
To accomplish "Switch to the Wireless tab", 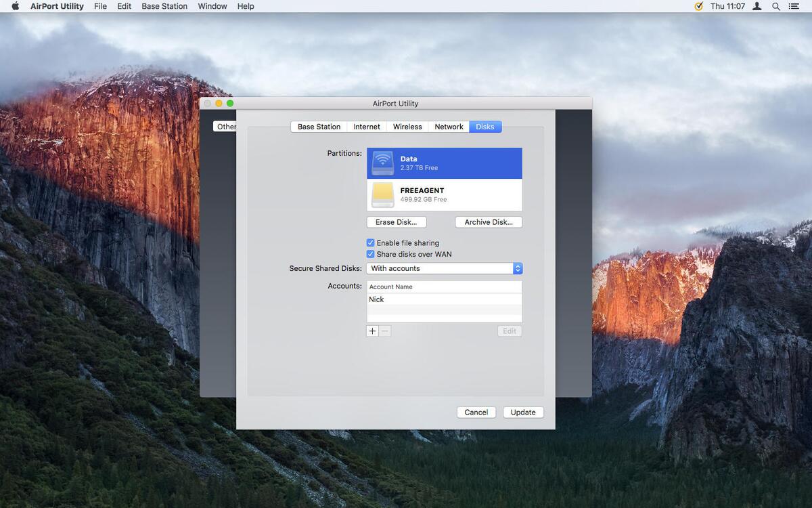I will point(407,127).
